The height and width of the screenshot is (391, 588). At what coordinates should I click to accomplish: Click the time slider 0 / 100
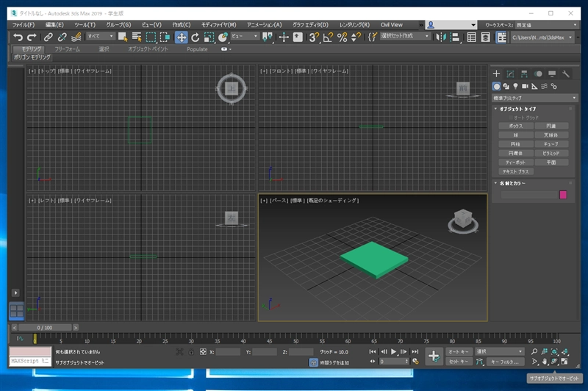click(45, 328)
